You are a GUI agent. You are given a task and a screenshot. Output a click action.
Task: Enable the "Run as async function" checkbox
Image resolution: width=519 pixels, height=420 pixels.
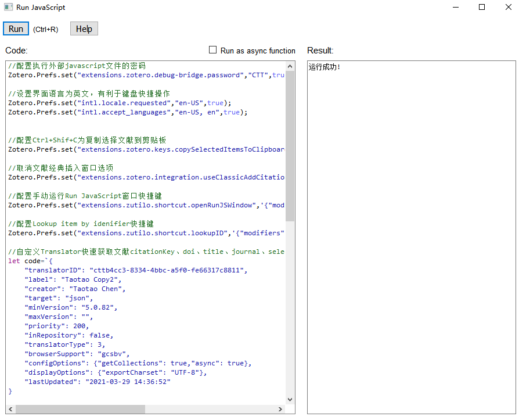[212, 50]
